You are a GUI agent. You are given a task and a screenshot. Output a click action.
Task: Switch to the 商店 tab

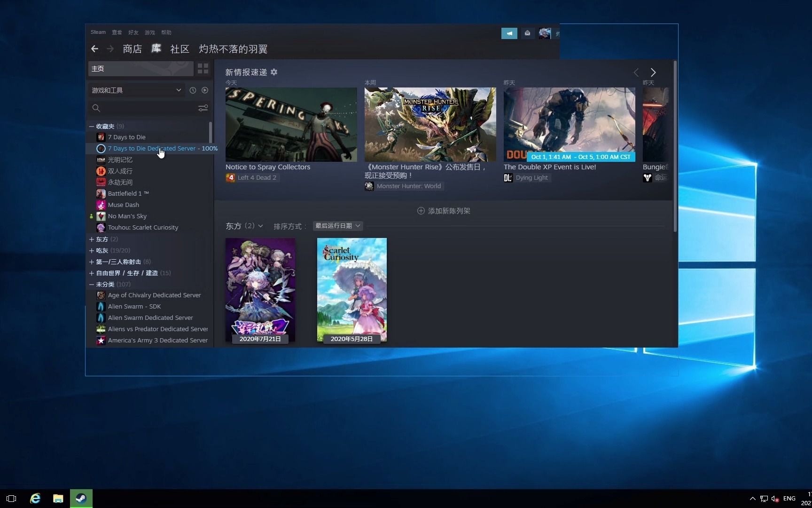point(132,49)
